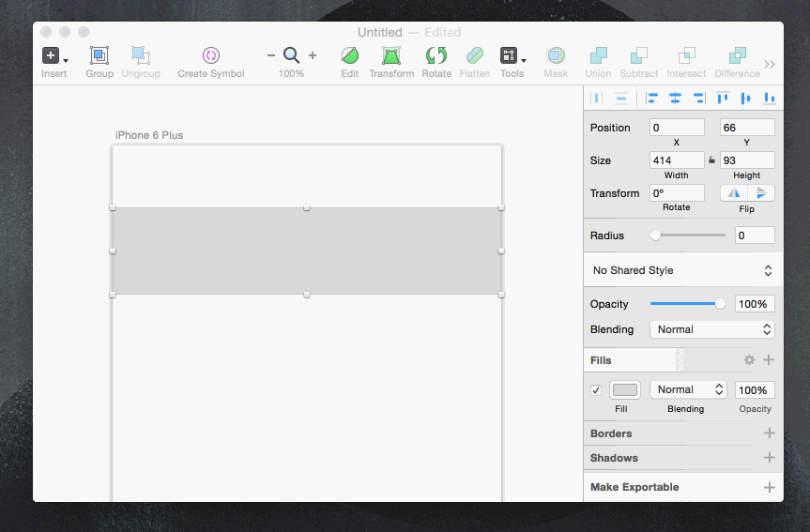Viewport: 810px width, 532px height.
Task: Create Symbol from selection
Action: coord(211,55)
